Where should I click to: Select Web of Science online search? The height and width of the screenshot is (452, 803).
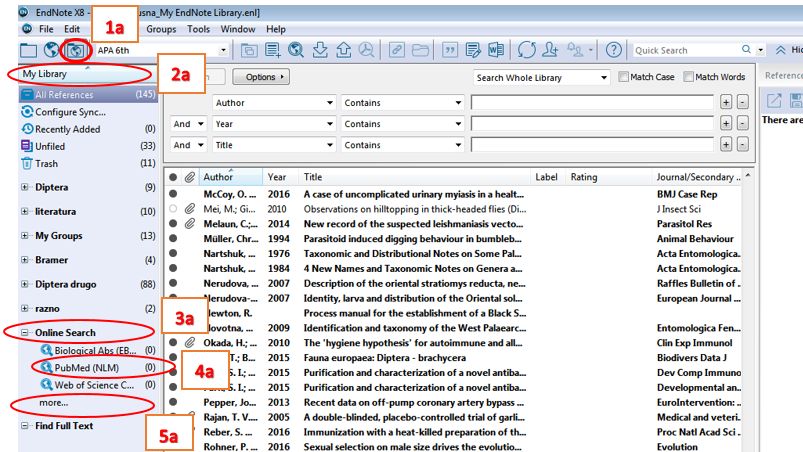[x=94, y=385]
